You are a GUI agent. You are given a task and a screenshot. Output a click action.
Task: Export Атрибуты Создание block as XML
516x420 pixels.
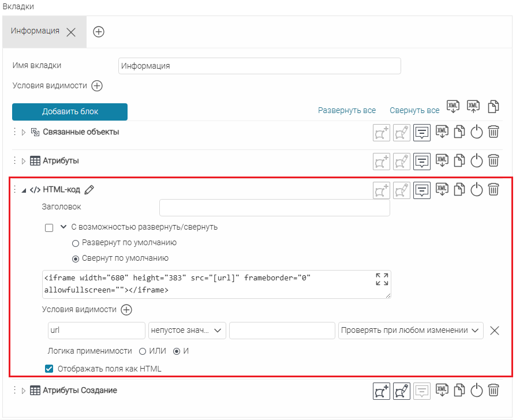pyautogui.click(x=442, y=391)
